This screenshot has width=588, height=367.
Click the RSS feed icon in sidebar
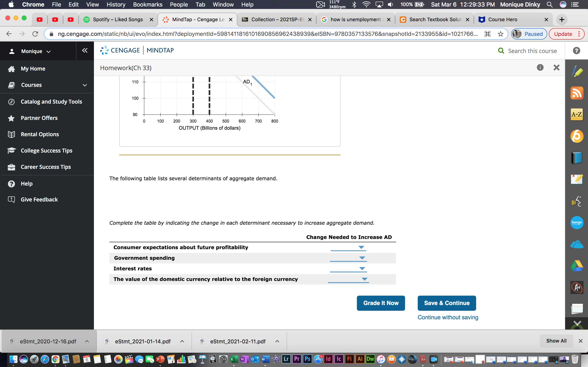click(577, 93)
